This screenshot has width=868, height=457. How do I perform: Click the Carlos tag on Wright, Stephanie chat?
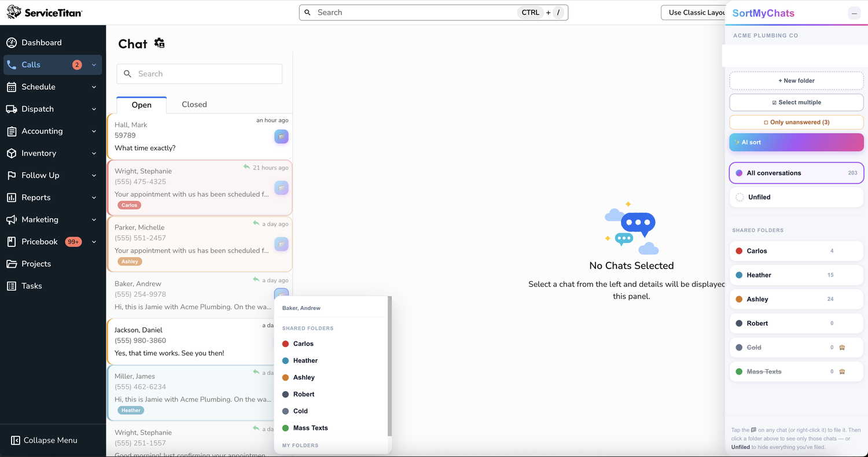coord(130,205)
